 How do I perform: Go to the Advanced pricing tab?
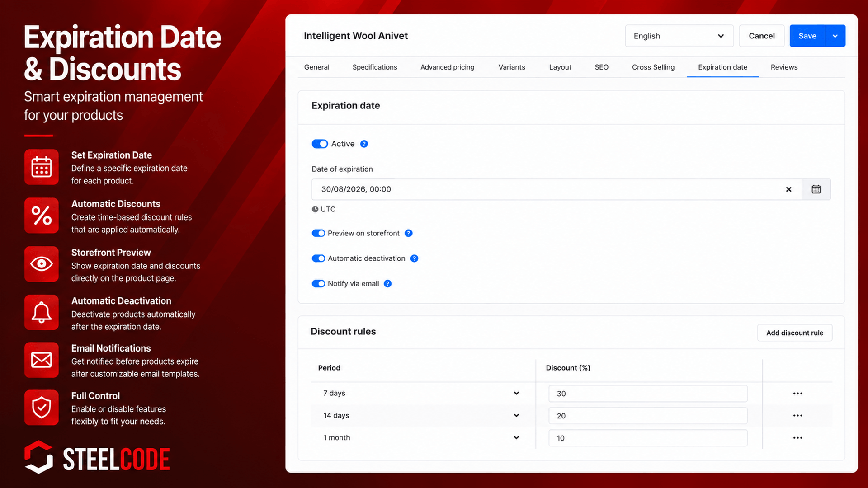447,67
